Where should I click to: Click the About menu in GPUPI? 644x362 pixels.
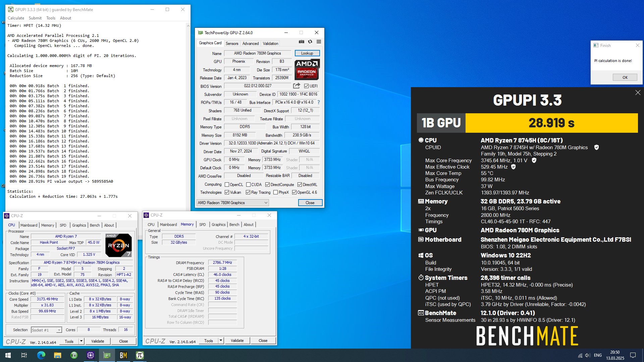point(65,18)
